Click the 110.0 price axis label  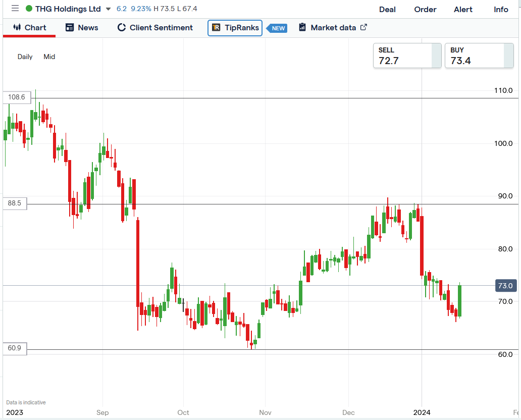[503, 90]
